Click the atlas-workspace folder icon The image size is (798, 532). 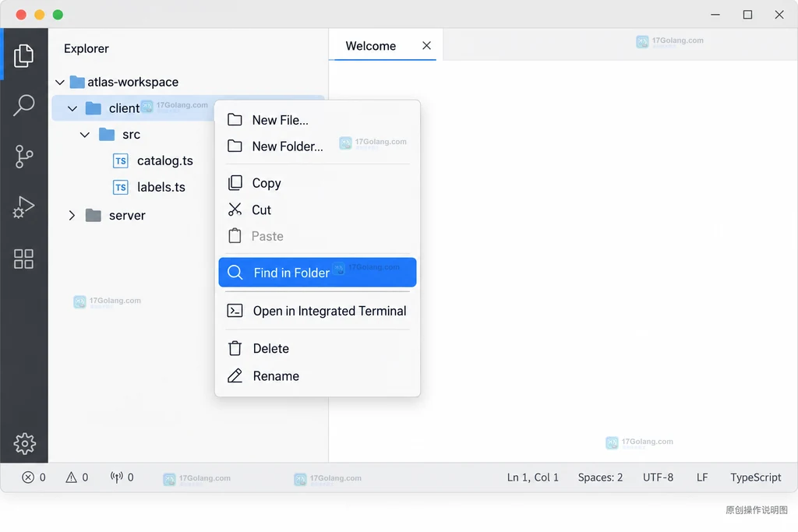click(x=77, y=82)
